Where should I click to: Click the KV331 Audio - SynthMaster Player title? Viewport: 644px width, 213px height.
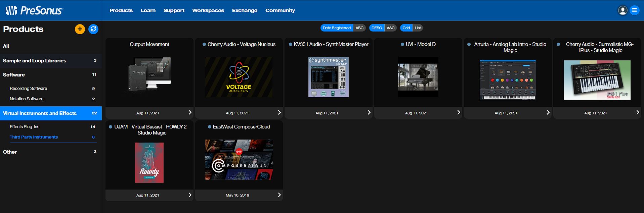(331, 44)
